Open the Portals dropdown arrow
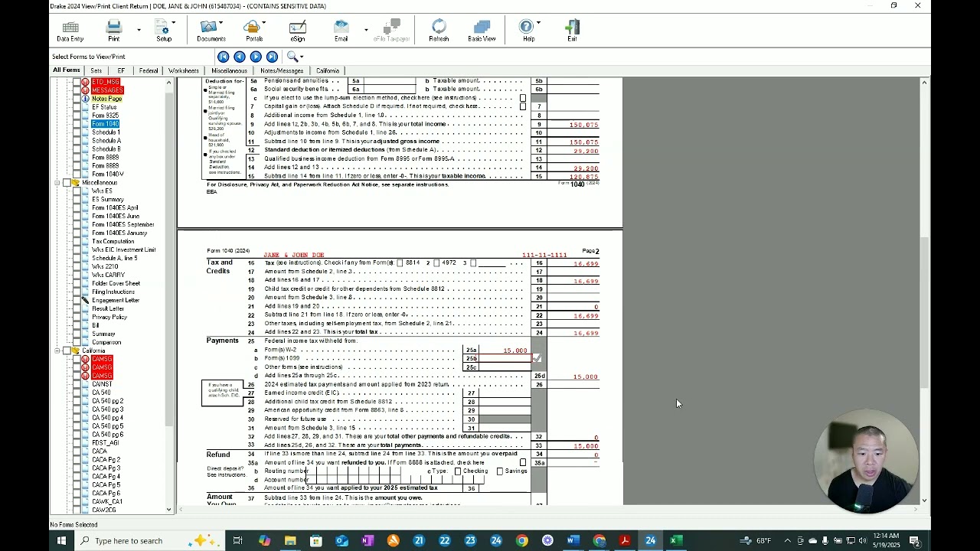Screen dimensions: 980x551 pyautogui.click(x=263, y=22)
